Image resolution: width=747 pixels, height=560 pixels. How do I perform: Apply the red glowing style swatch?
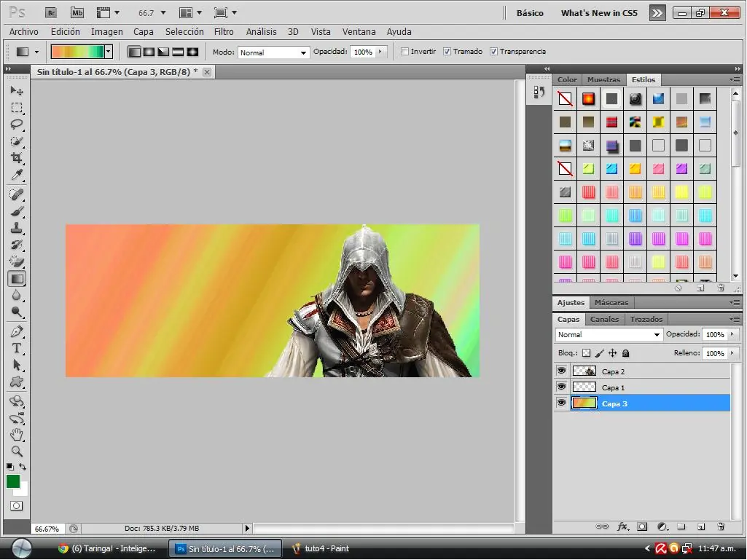pyautogui.click(x=588, y=98)
